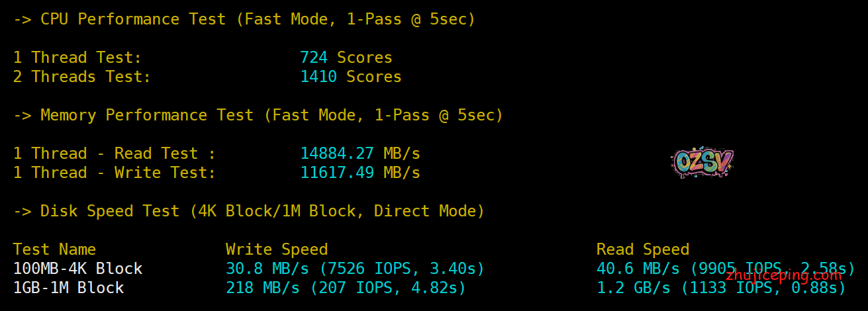
Task: Click the 11617.49 MB/s write value
Action: point(360,173)
